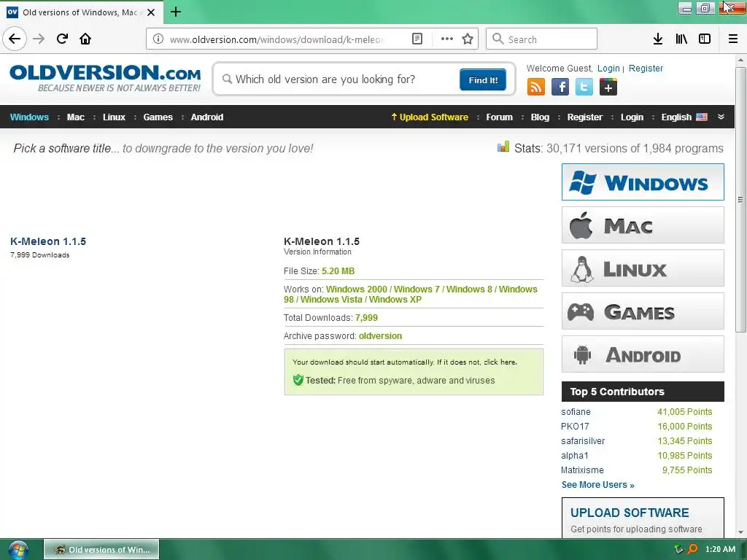Click the Firefox Search box
Screen dimensions: 747x560
541,39
